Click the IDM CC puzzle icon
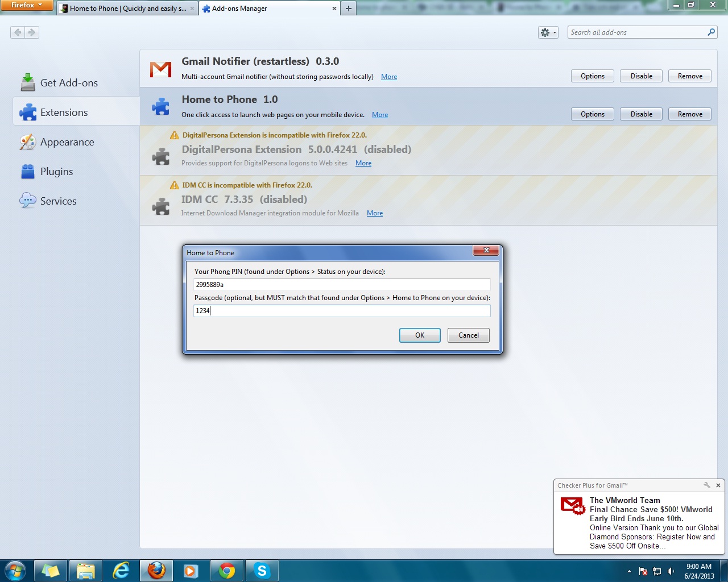 (x=161, y=206)
